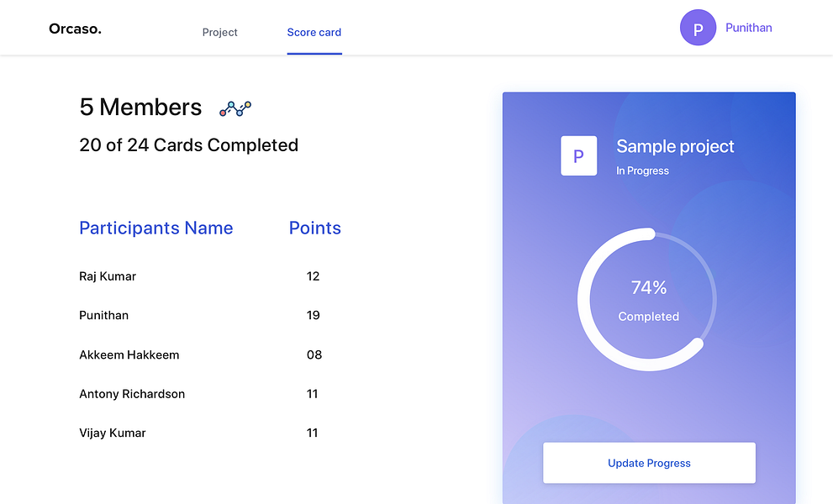Select the Score card tab
This screenshot has height=504, width=833.
(314, 33)
